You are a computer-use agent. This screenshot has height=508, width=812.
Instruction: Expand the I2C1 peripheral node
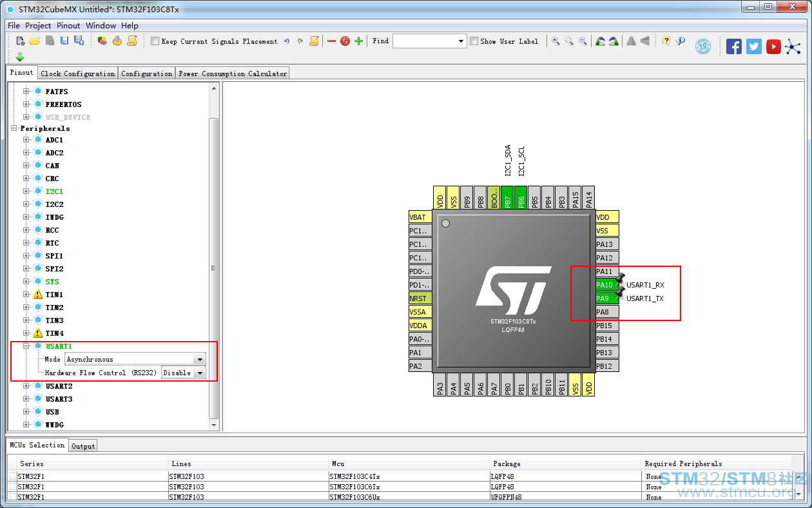26,191
